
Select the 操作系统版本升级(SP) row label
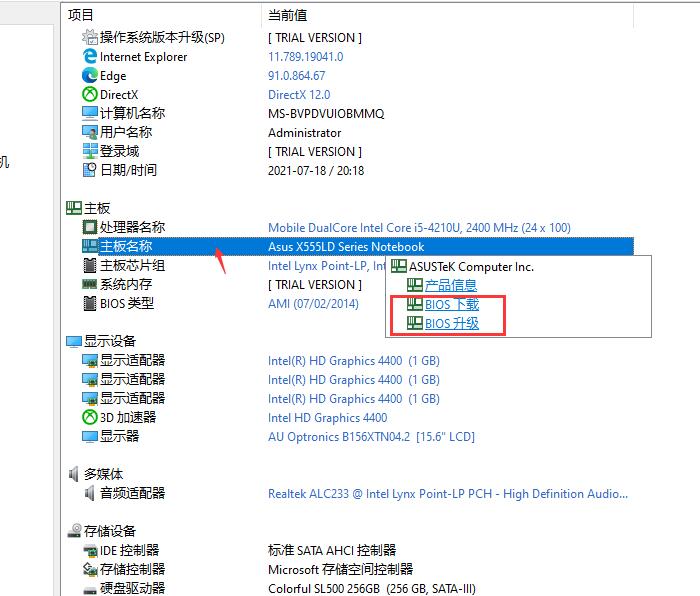(162, 37)
